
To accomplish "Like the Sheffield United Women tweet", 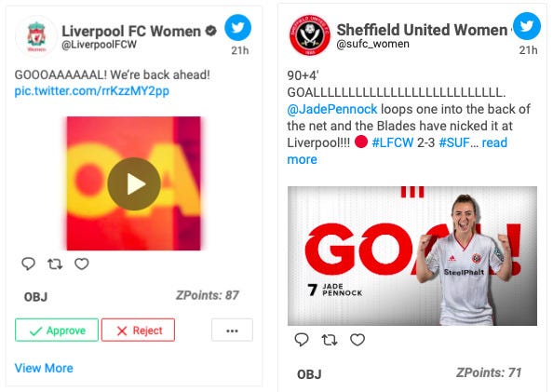I will point(357,340).
